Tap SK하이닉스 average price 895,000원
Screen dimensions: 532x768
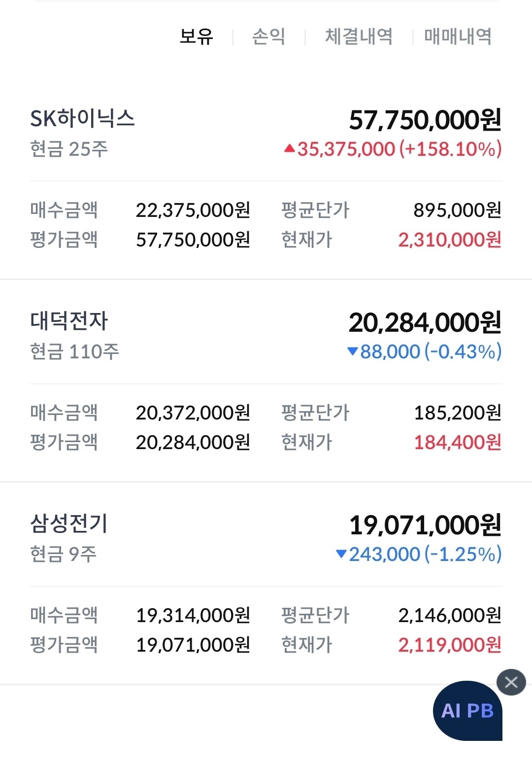(x=458, y=210)
